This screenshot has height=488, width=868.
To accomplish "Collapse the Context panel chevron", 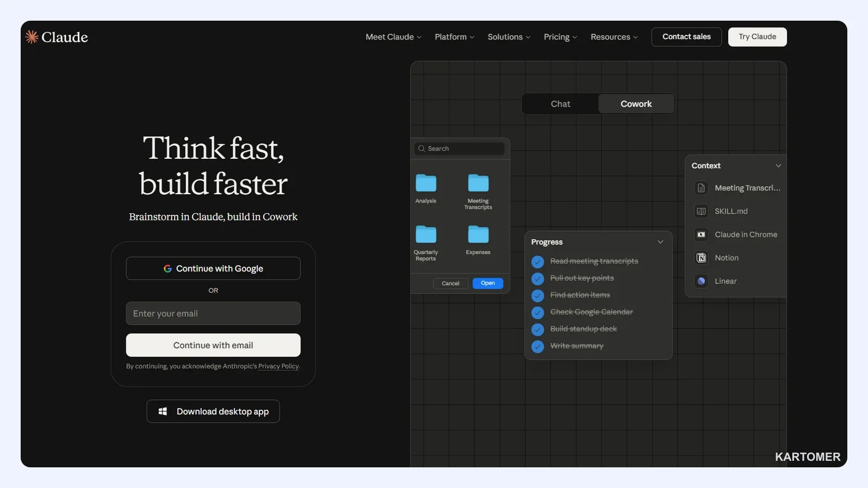I will [778, 166].
